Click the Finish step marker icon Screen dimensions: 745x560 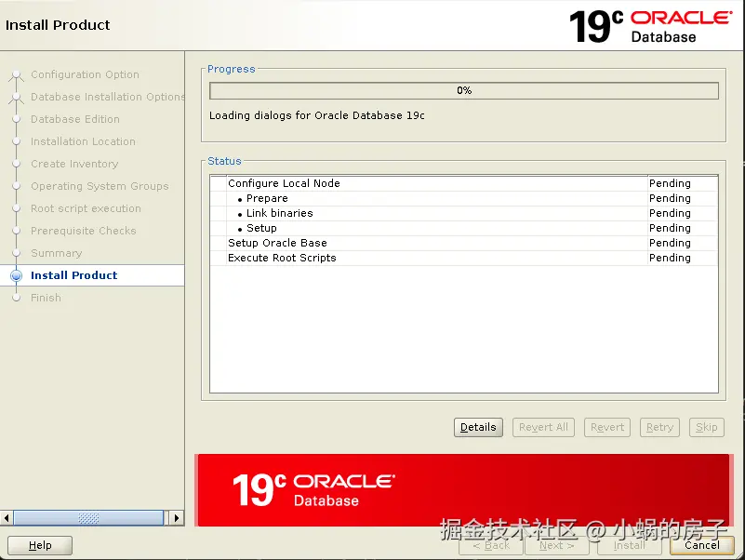tap(16, 298)
